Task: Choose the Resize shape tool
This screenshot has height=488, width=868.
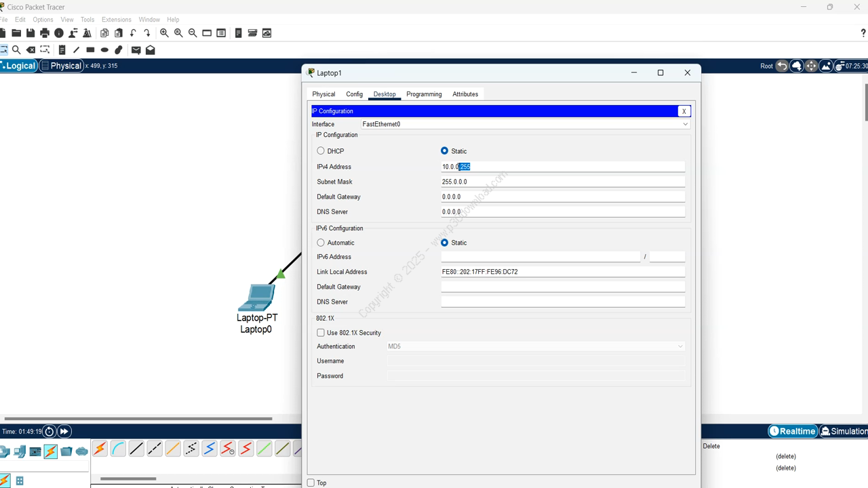Action: coord(45,49)
